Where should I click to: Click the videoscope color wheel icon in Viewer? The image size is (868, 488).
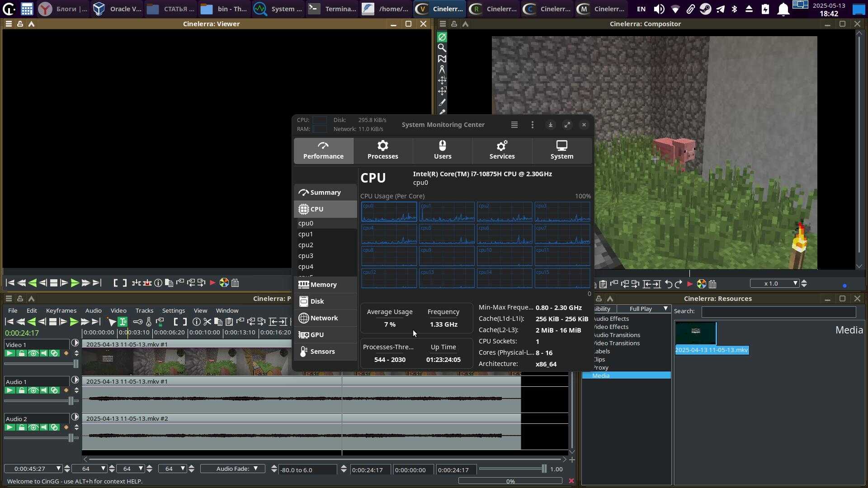(224, 283)
